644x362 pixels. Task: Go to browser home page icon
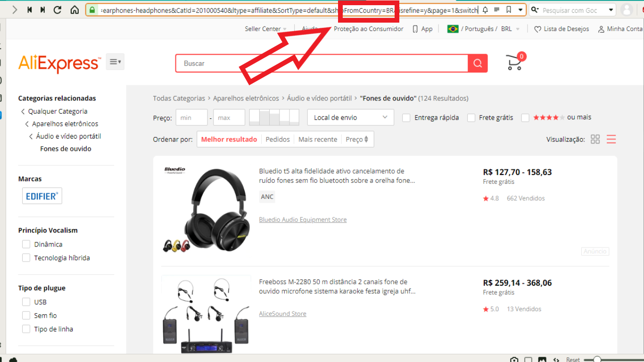(x=74, y=9)
